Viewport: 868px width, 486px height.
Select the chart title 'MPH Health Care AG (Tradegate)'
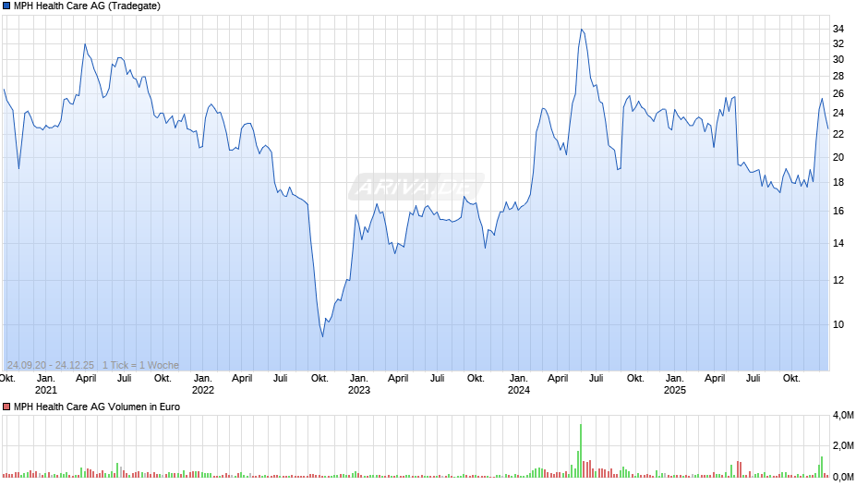click(87, 6)
